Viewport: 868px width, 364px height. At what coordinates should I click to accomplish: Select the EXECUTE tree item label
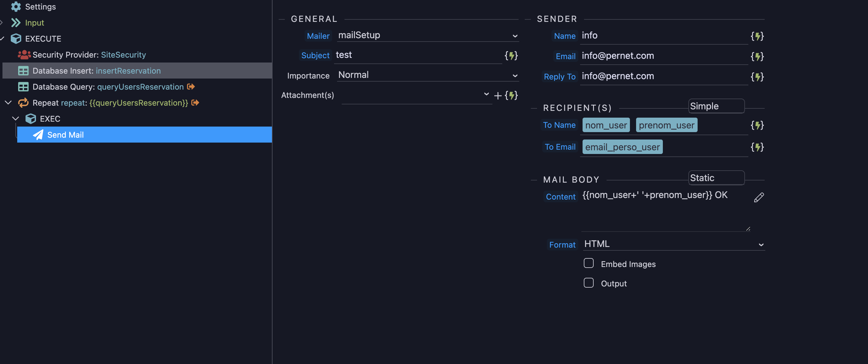[43, 39]
